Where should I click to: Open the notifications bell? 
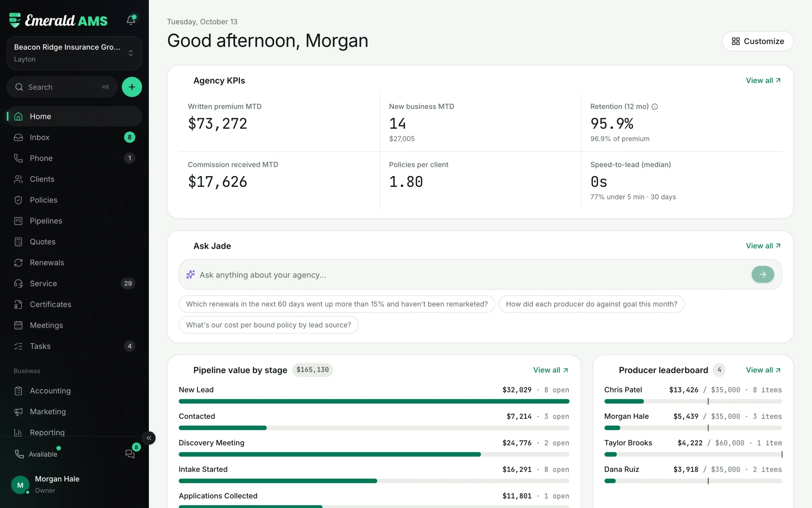point(131,20)
